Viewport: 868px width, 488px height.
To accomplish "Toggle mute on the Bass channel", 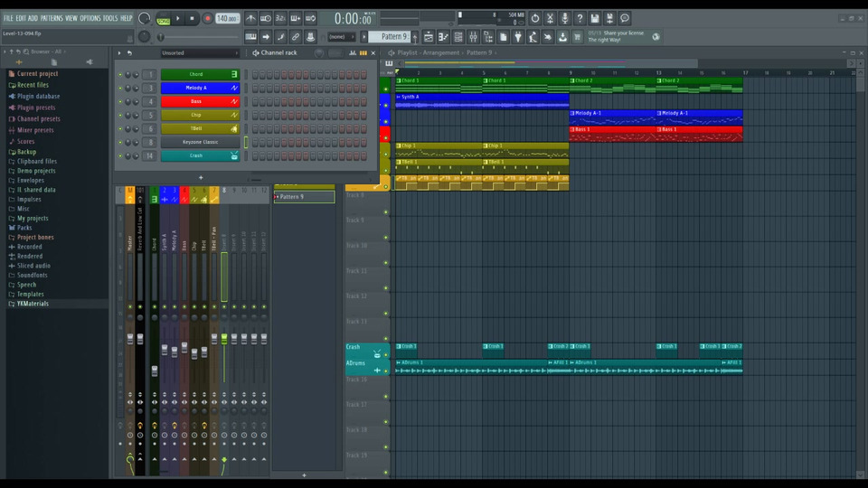I will 118,101.
